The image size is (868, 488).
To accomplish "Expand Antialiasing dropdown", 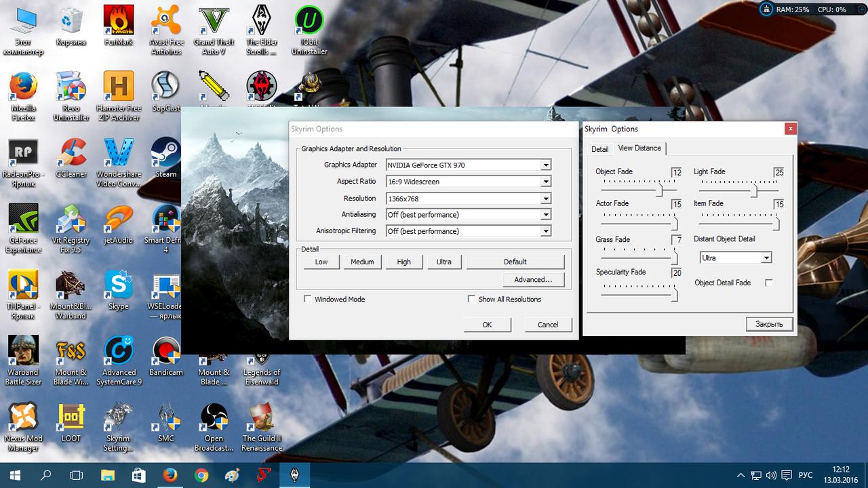I will click(545, 215).
